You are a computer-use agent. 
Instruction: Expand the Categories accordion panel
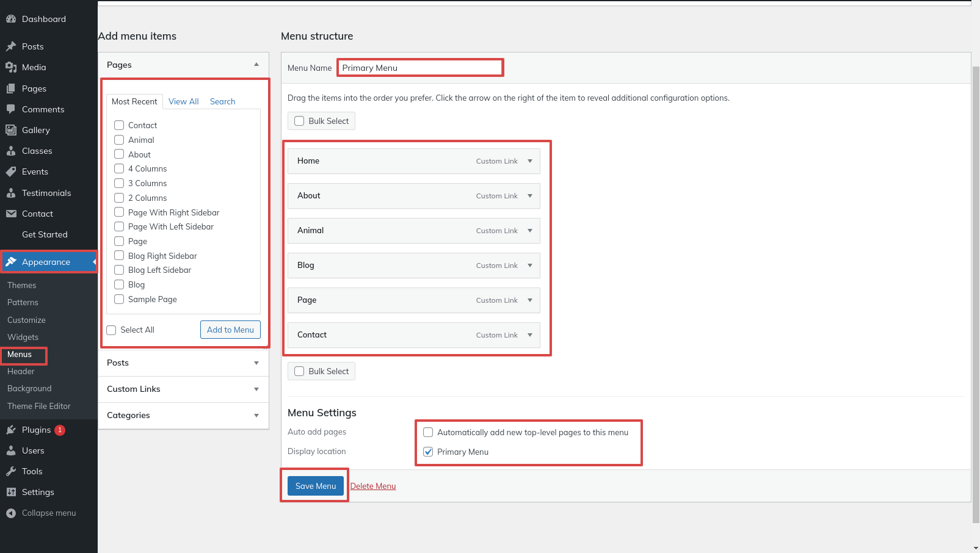point(256,416)
